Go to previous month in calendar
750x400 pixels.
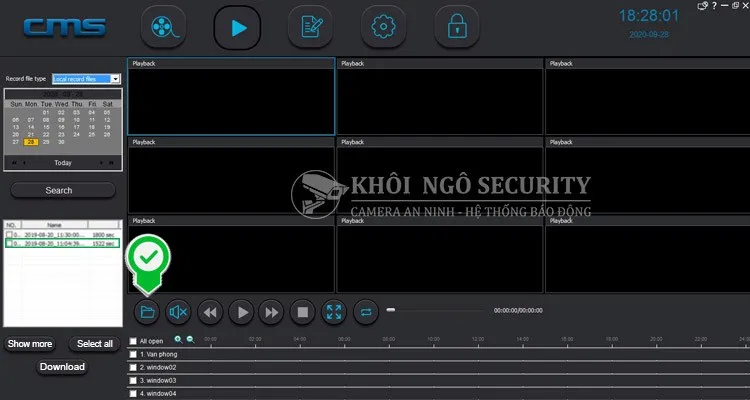pos(24,163)
